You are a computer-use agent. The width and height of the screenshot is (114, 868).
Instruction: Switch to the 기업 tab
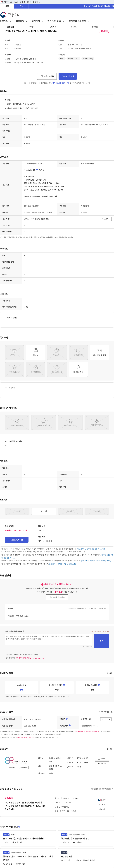coord(21,6)
